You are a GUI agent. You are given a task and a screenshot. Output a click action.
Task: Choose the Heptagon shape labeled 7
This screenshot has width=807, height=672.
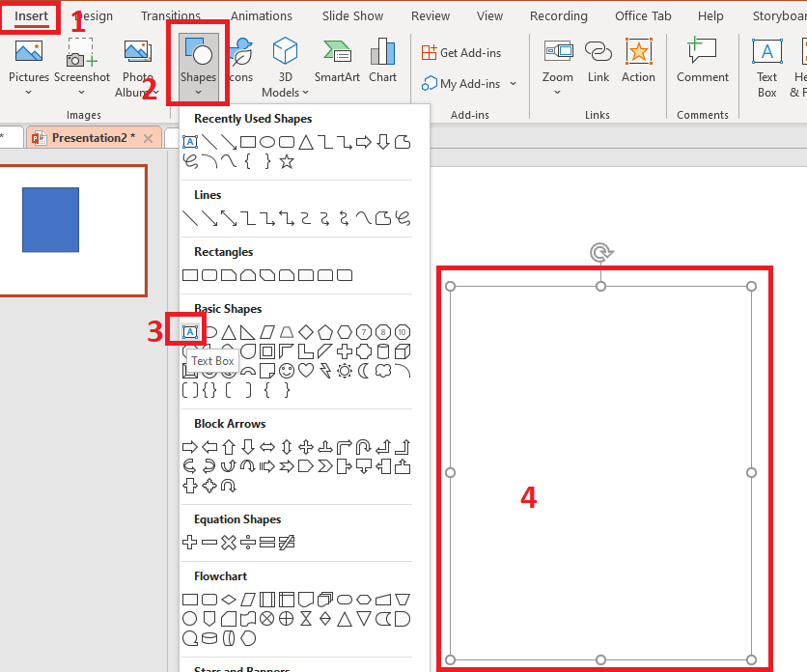click(364, 332)
